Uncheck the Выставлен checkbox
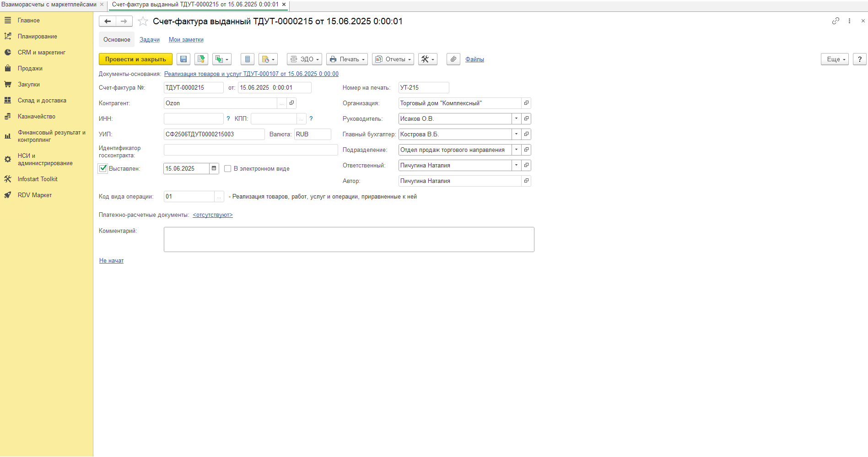The width and height of the screenshot is (868, 457). point(103,168)
